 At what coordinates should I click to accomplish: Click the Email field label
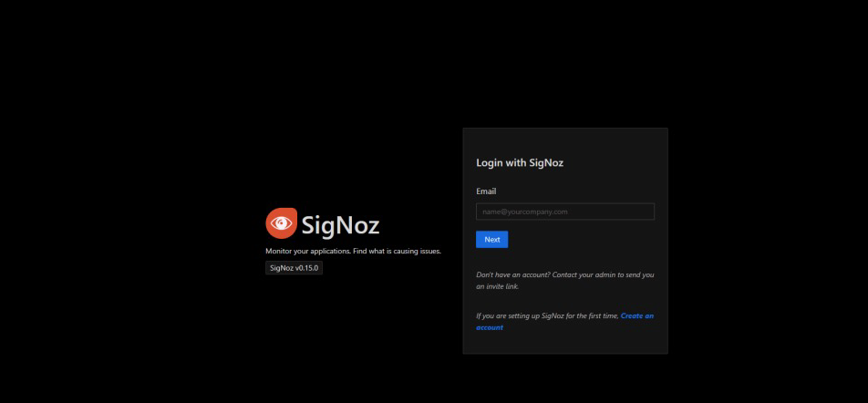(486, 191)
